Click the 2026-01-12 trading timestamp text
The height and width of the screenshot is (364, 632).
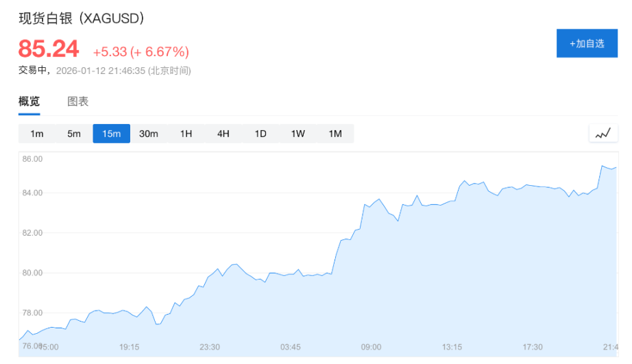tap(123, 71)
